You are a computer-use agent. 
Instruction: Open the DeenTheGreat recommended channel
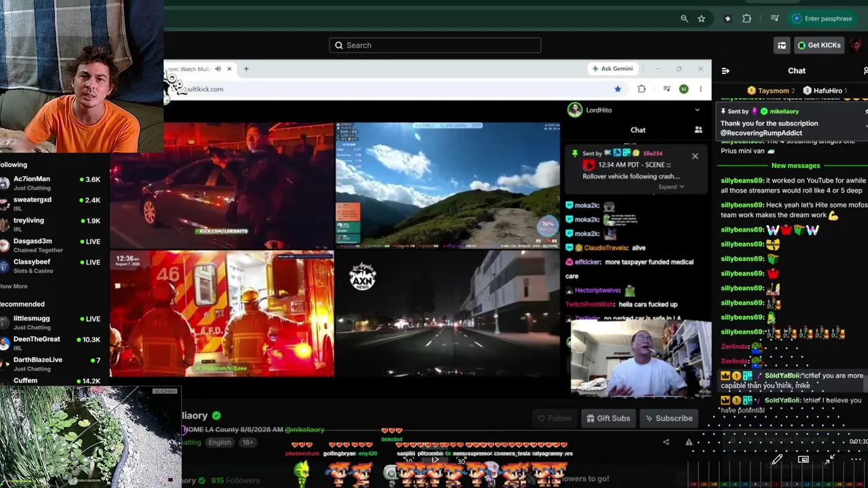tap(51, 344)
